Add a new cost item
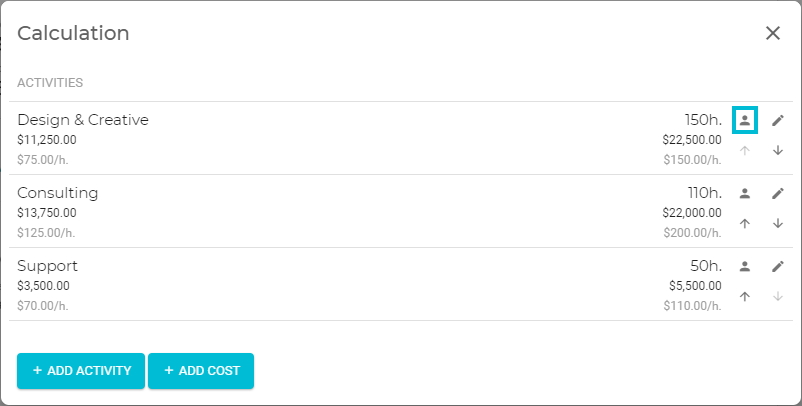 pos(201,371)
